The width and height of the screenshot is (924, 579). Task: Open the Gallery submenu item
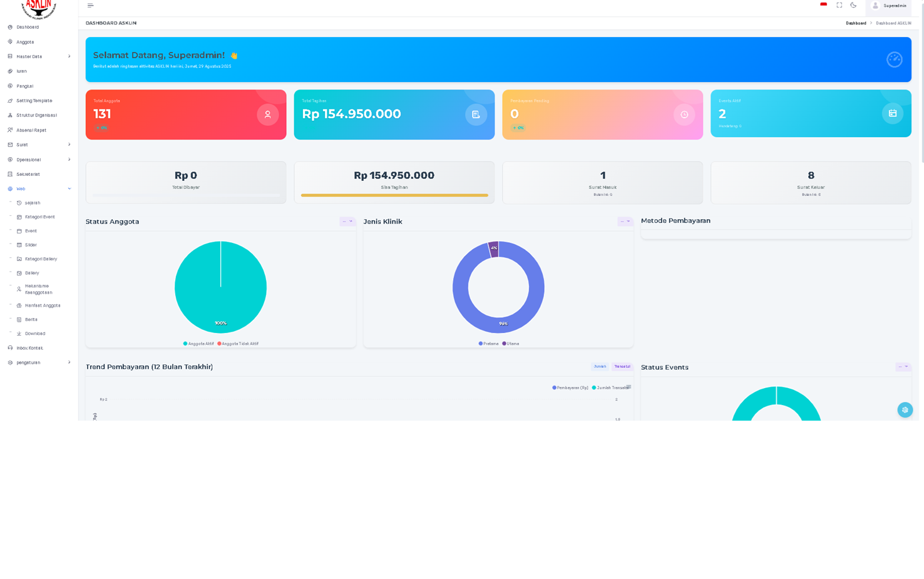(x=32, y=273)
